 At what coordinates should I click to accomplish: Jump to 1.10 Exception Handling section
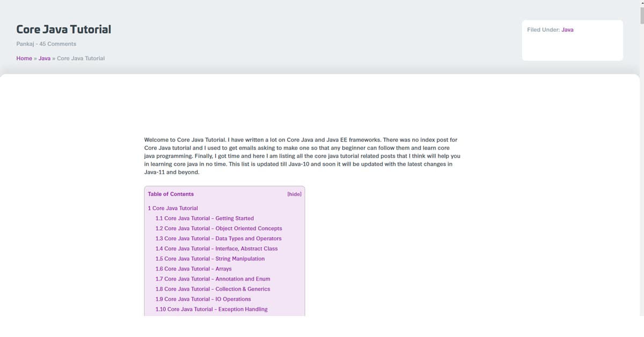click(x=211, y=310)
